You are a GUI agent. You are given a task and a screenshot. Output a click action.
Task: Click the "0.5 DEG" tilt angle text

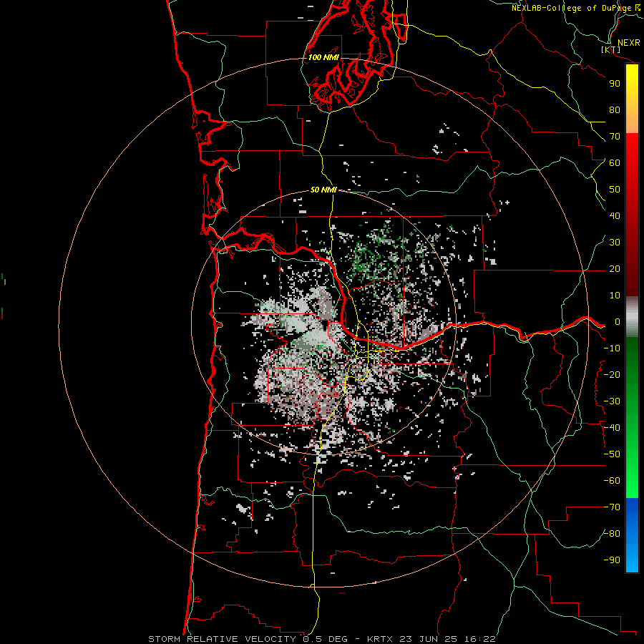tap(325, 639)
